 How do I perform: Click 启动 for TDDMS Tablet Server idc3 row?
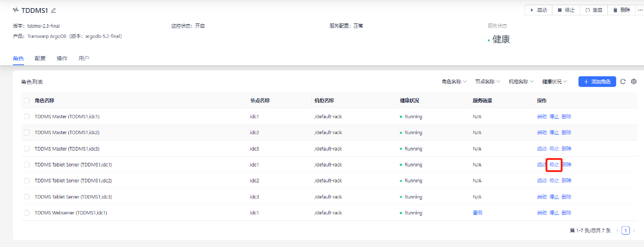pos(542,197)
